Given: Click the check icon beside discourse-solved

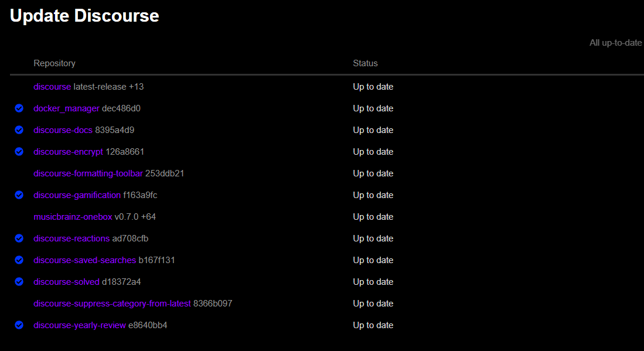Looking at the screenshot, I should point(19,282).
